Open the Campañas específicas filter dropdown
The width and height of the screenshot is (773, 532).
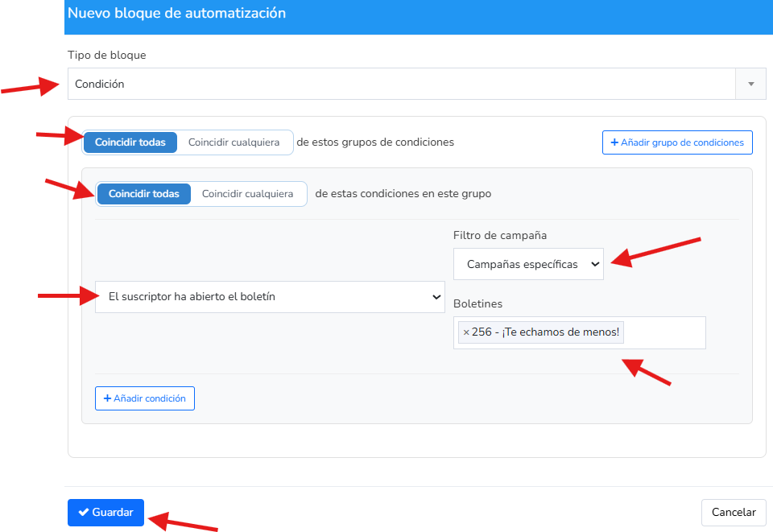528,264
